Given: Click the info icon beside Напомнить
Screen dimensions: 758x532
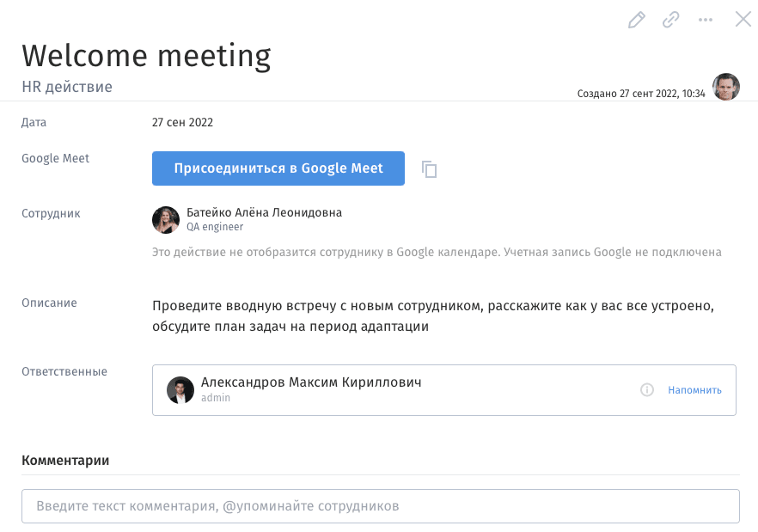Looking at the screenshot, I should pos(647,390).
